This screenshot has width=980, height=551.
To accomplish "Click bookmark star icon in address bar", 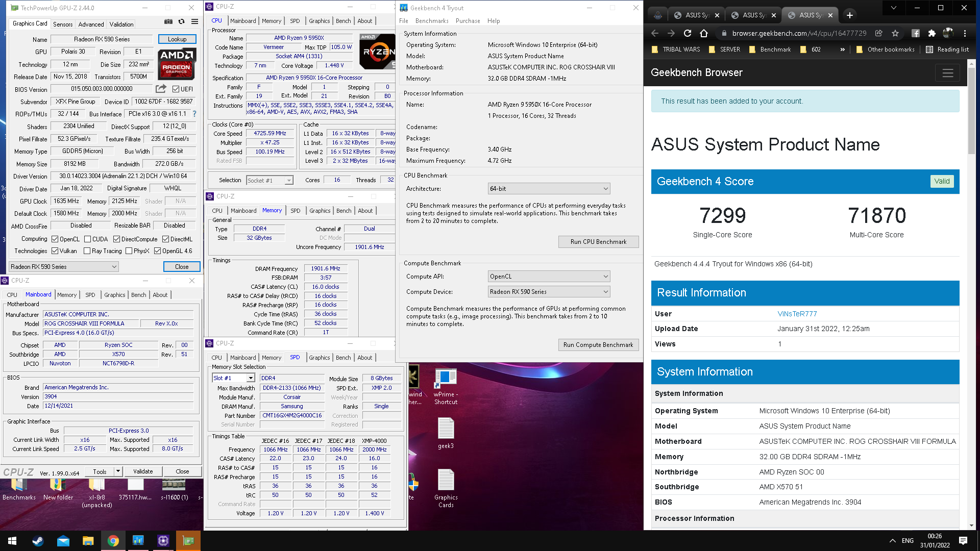I will point(895,33).
